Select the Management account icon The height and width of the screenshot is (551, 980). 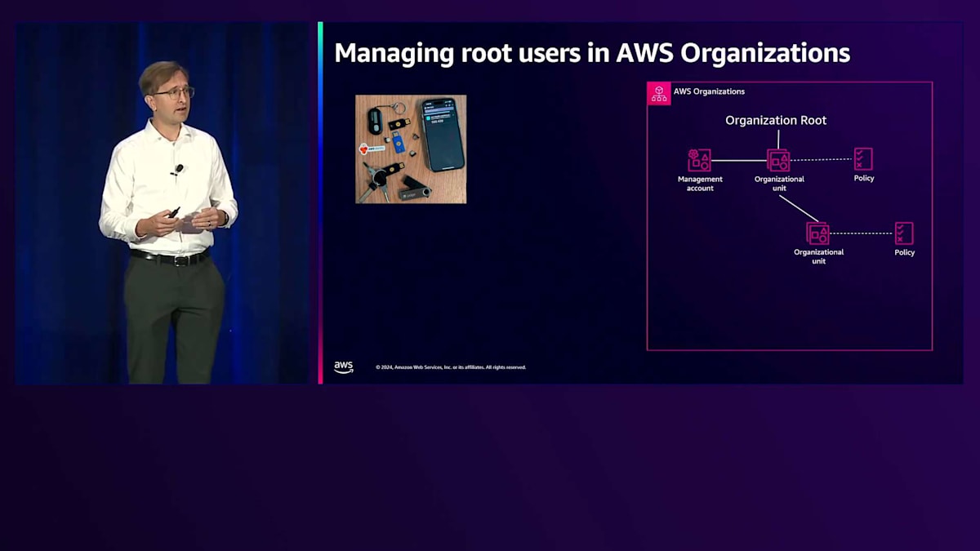pos(699,160)
